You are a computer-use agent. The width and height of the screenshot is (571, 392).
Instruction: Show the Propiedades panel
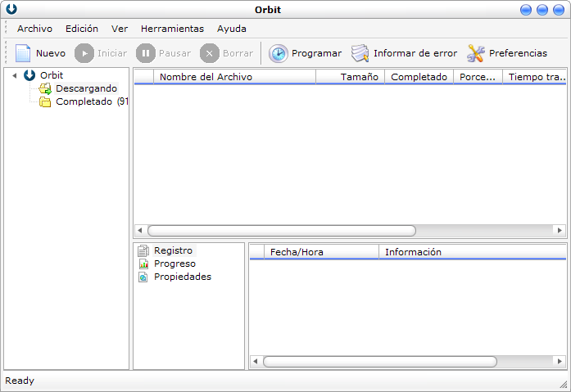[182, 277]
